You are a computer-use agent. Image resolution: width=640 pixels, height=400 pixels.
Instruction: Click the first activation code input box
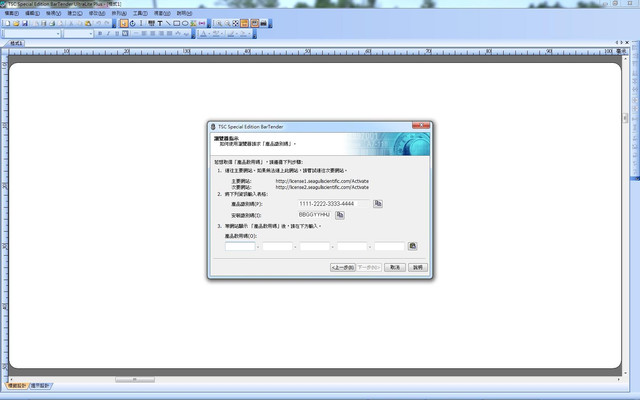(x=240, y=246)
